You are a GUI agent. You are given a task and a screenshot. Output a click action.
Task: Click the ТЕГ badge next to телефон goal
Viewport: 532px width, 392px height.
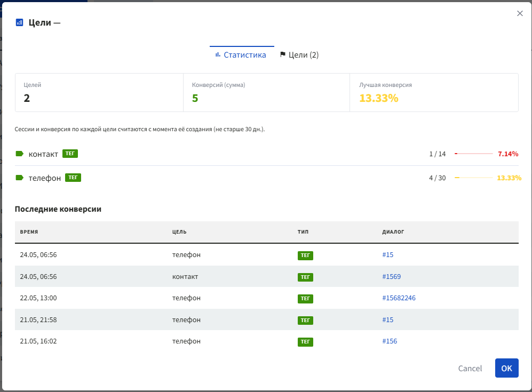73,178
